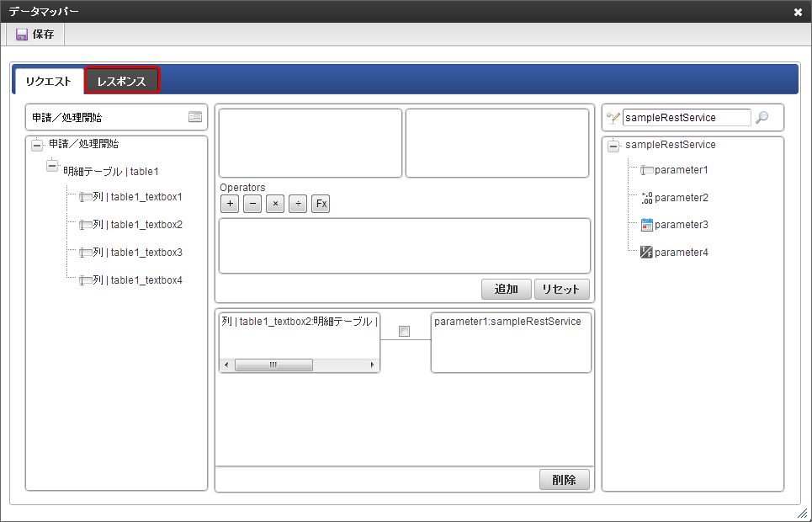Click the floppy disk save icon

[x=22, y=35]
